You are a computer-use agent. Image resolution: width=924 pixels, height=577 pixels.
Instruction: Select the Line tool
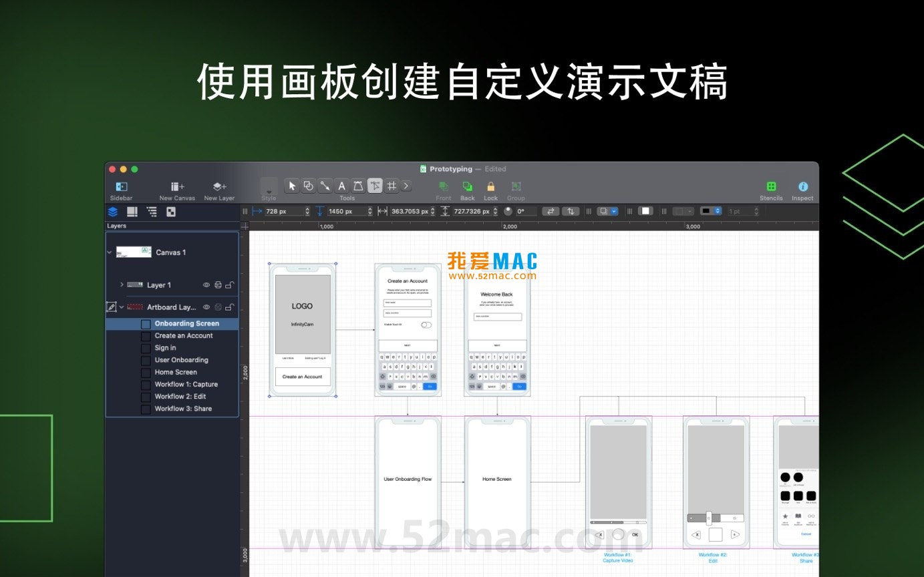(325, 186)
